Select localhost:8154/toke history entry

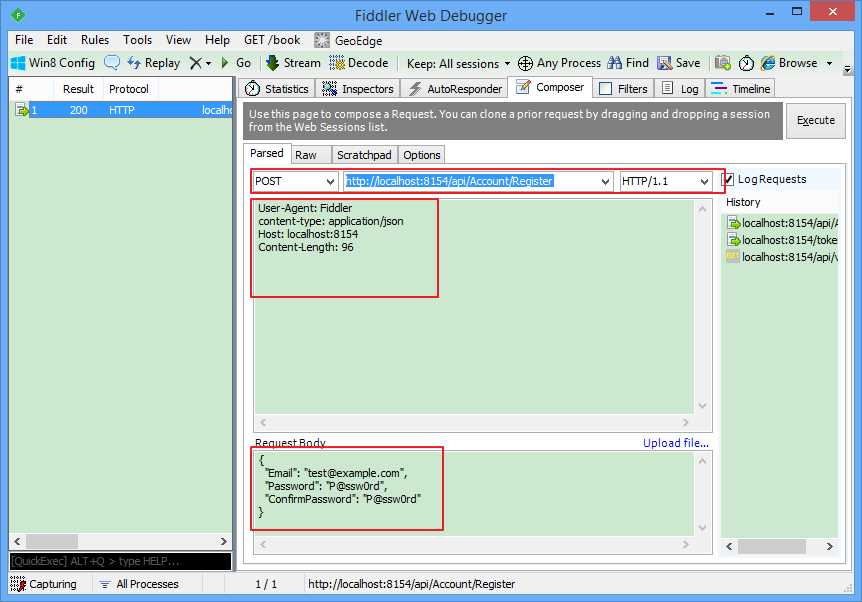[782, 240]
